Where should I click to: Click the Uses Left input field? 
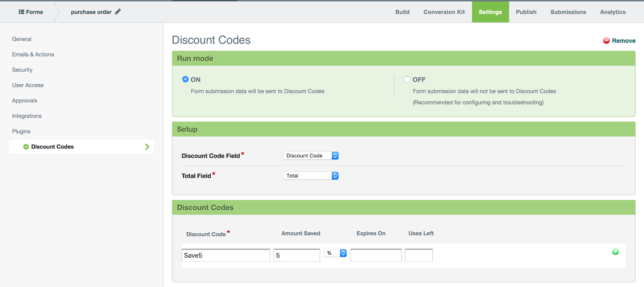pos(419,255)
